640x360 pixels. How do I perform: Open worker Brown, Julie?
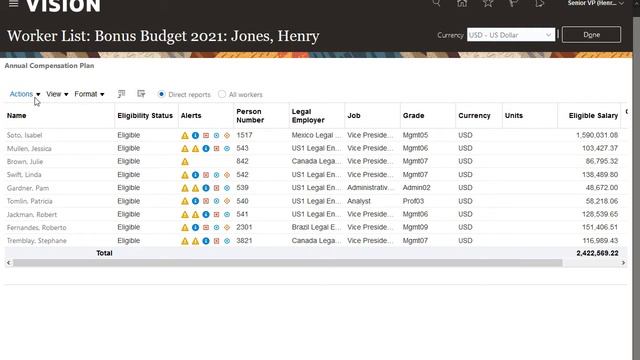(x=25, y=162)
